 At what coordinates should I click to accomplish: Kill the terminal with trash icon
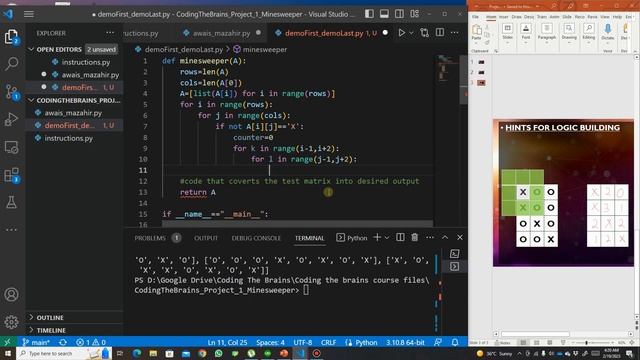tap(415, 238)
